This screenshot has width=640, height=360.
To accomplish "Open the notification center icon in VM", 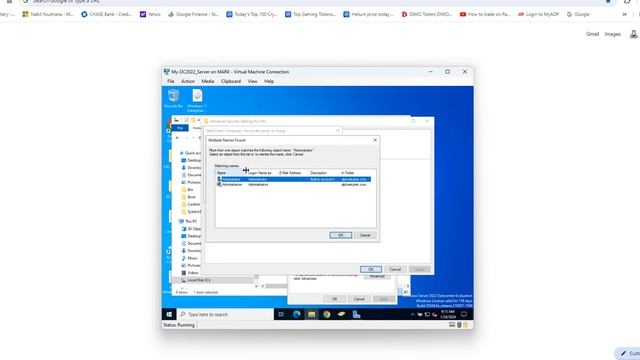I will point(464,314).
